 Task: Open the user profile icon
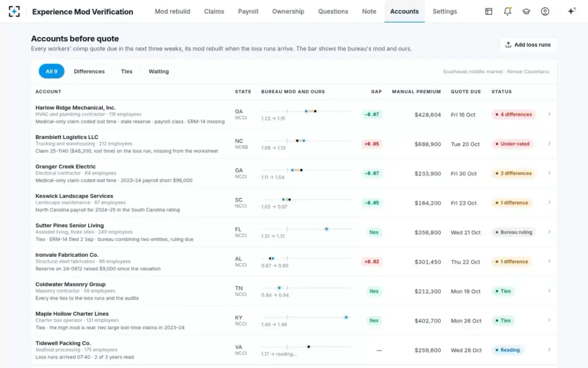[x=545, y=11]
